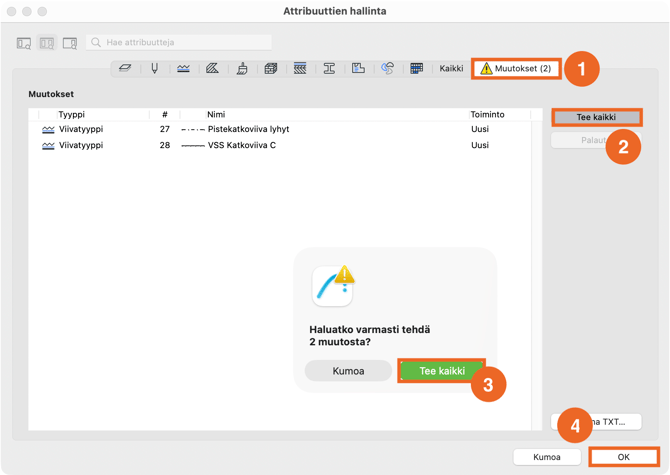The image size is (670, 475).
Task: Open the Muutokset (2) tab
Action: pyautogui.click(x=515, y=69)
